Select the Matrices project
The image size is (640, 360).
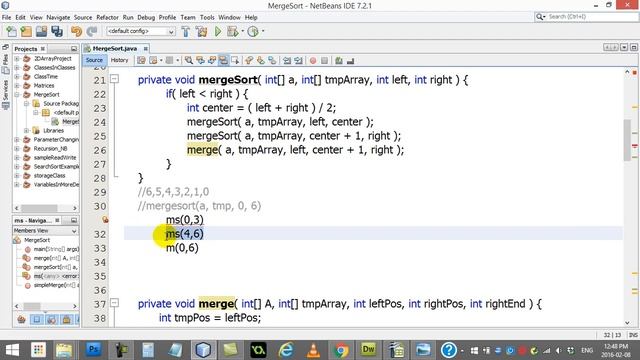[44, 86]
